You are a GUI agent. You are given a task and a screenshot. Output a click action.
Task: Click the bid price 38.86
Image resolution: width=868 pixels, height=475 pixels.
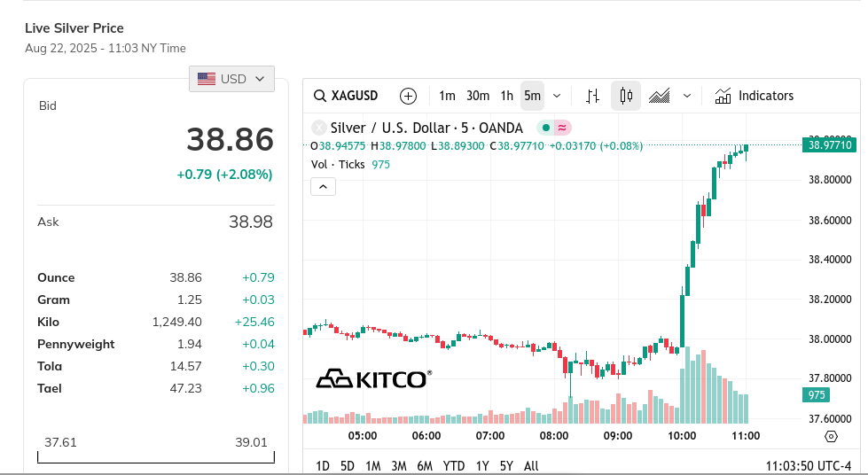click(x=230, y=139)
